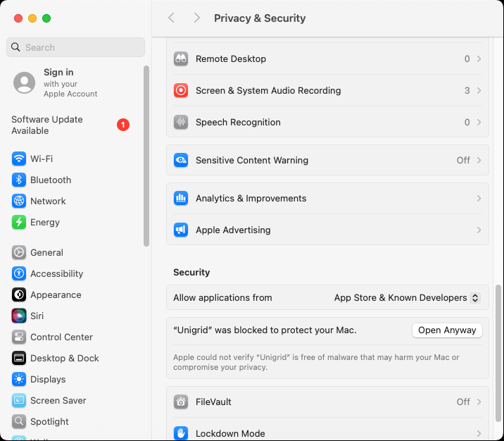The height and width of the screenshot is (441, 504).
Task: Click the Lockdown Mode label text
Action: click(230, 433)
